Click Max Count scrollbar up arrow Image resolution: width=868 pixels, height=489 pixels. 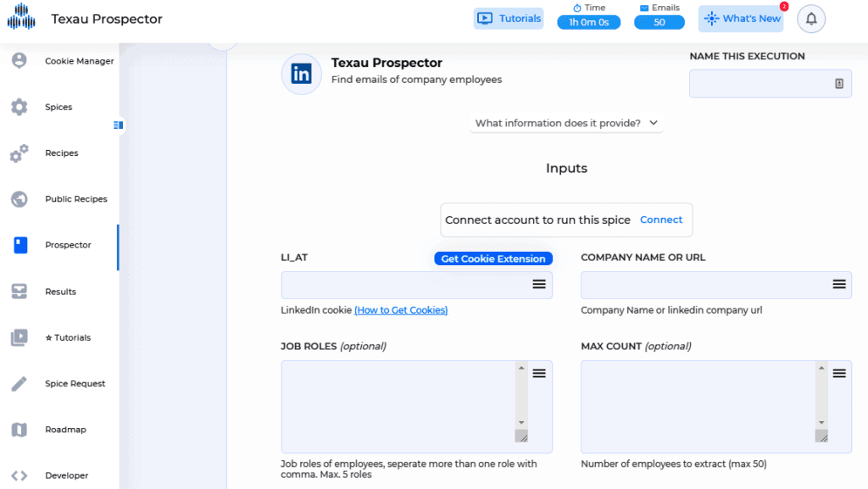(x=821, y=368)
